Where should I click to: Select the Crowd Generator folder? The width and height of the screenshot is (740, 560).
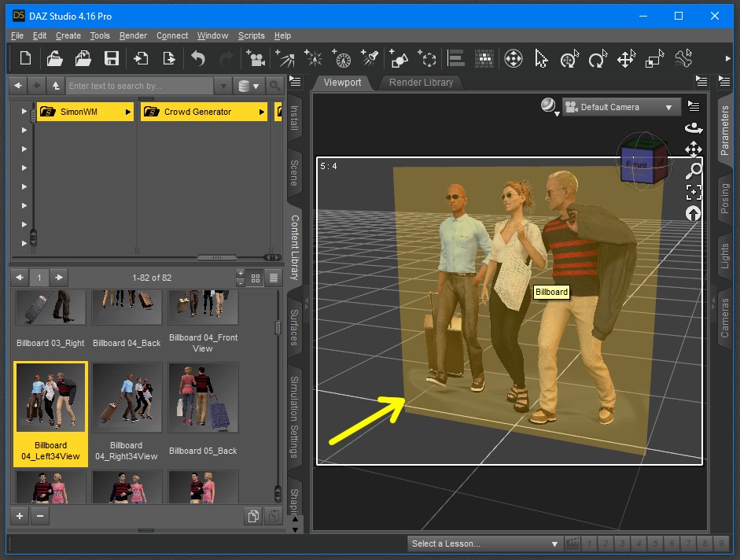click(x=204, y=112)
